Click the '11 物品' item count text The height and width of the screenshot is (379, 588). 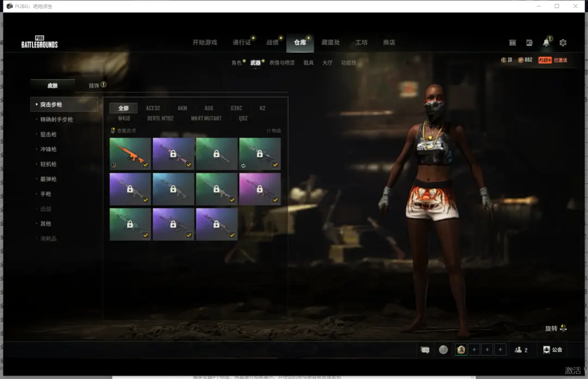pyautogui.click(x=274, y=131)
